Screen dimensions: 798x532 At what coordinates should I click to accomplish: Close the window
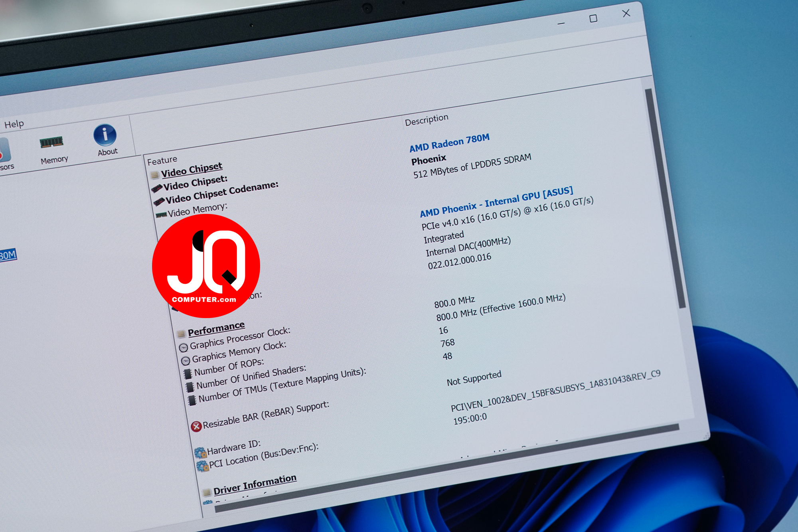(x=626, y=13)
